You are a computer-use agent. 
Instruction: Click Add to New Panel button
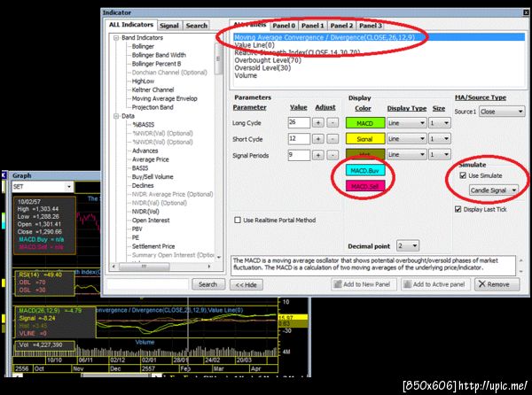coord(364,284)
